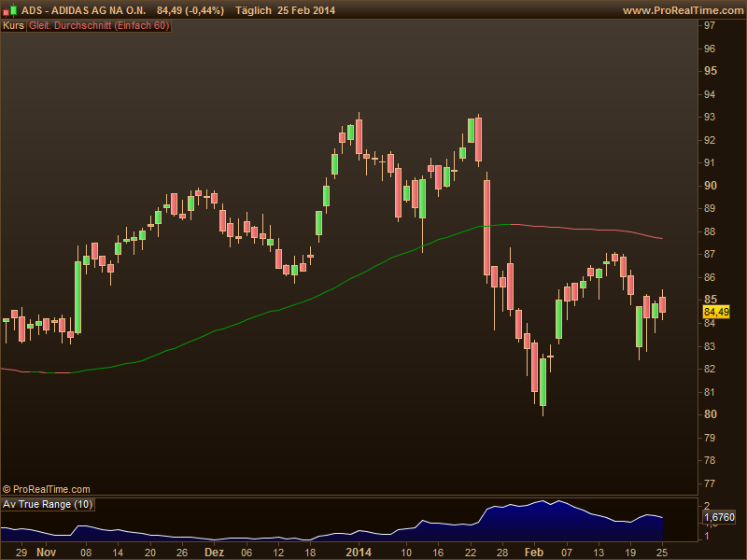The image size is (747, 560).
Task: Click the 85 price axis label
Action: click(x=710, y=300)
